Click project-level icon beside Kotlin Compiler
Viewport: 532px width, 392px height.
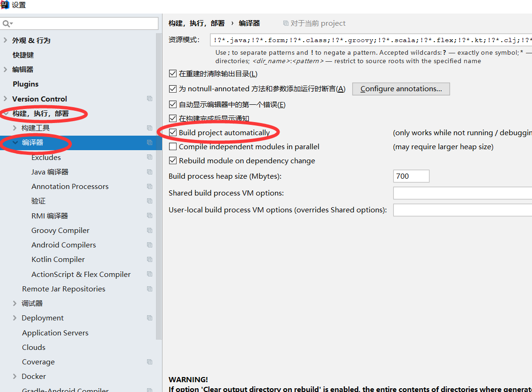tap(150, 260)
